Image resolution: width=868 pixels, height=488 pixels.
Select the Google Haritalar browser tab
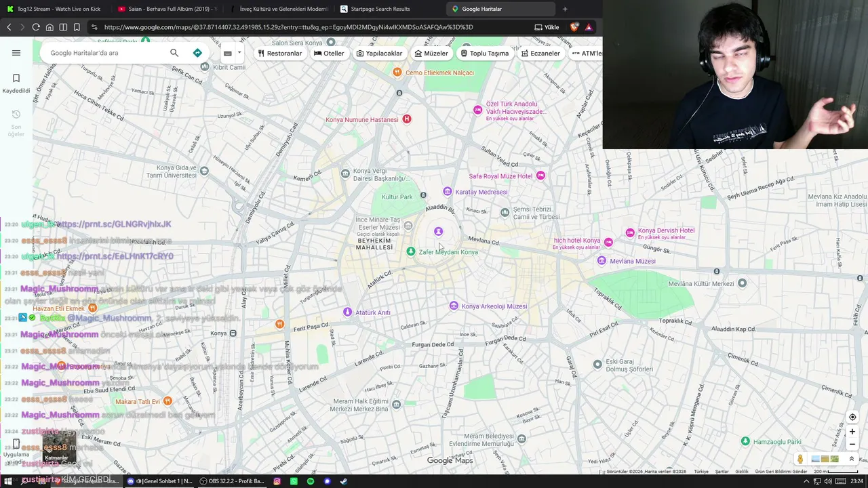pyautogui.click(x=500, y=9)
